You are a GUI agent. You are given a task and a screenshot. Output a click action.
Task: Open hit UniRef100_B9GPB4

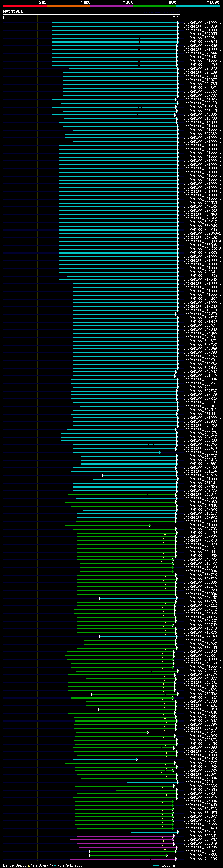[200, 38]
